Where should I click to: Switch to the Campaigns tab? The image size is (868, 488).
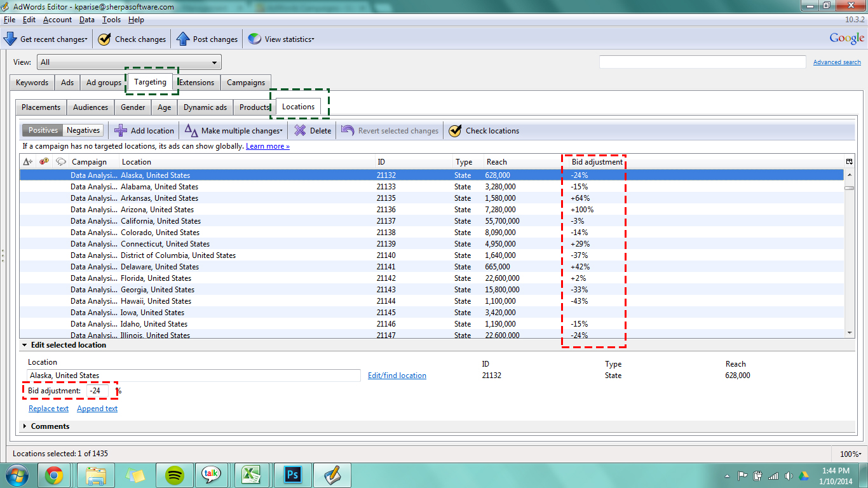coord(246,83)
